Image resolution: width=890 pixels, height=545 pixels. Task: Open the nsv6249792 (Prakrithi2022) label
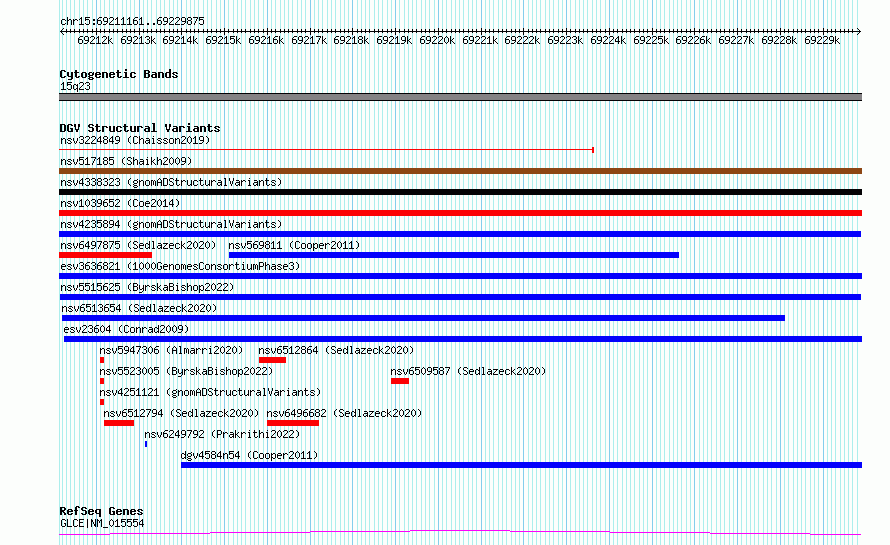coord(222,434)
